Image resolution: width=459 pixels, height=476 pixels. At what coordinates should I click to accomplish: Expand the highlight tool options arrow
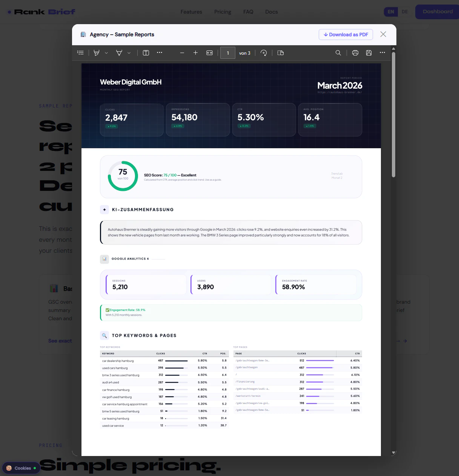(x=106, y=53)
